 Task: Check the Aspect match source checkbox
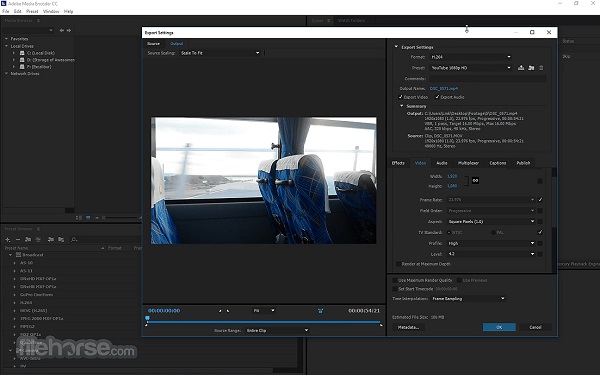[x=540, y=222]
